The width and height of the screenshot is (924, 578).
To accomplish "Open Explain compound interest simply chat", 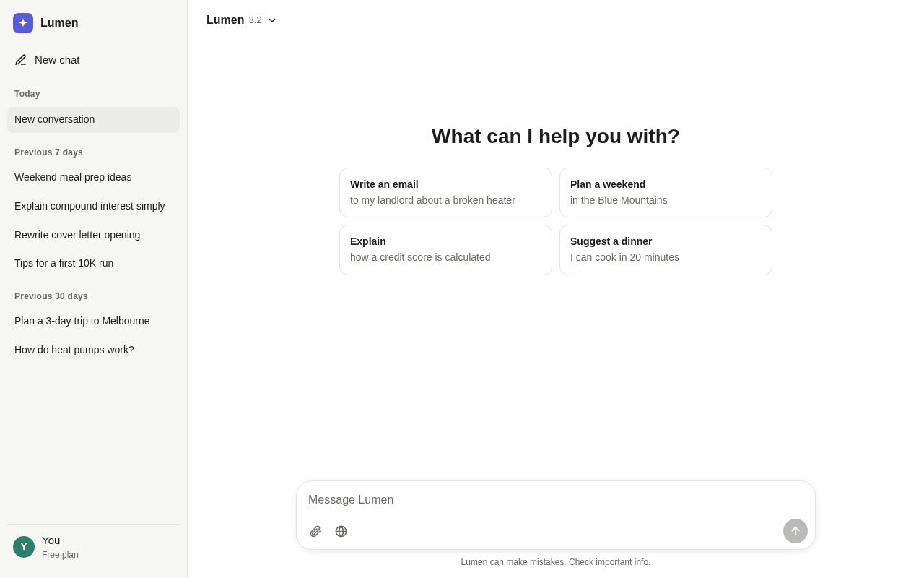I will click(94, 207).
